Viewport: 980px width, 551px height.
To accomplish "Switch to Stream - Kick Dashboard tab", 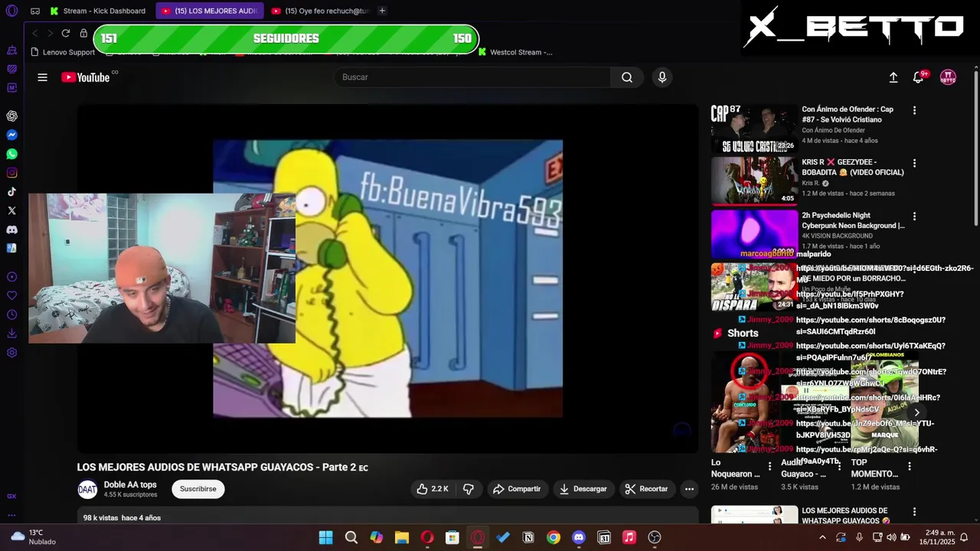I will (98, 11).
